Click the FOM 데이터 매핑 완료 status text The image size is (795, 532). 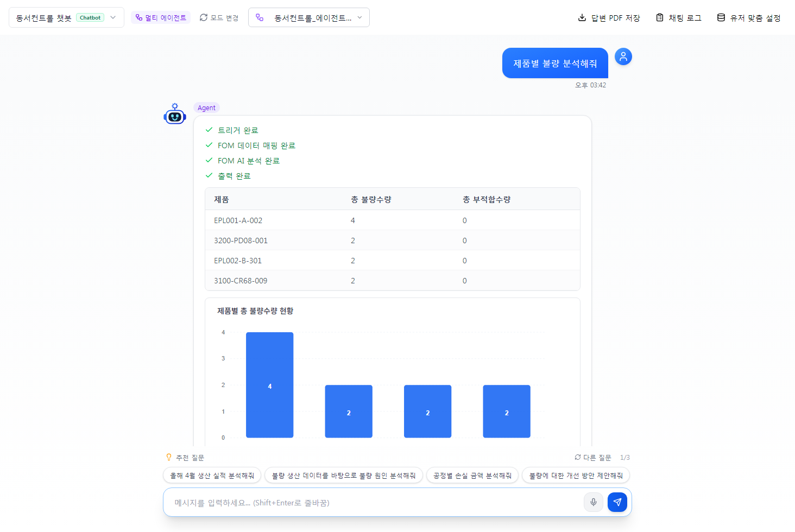pos(256,145)
